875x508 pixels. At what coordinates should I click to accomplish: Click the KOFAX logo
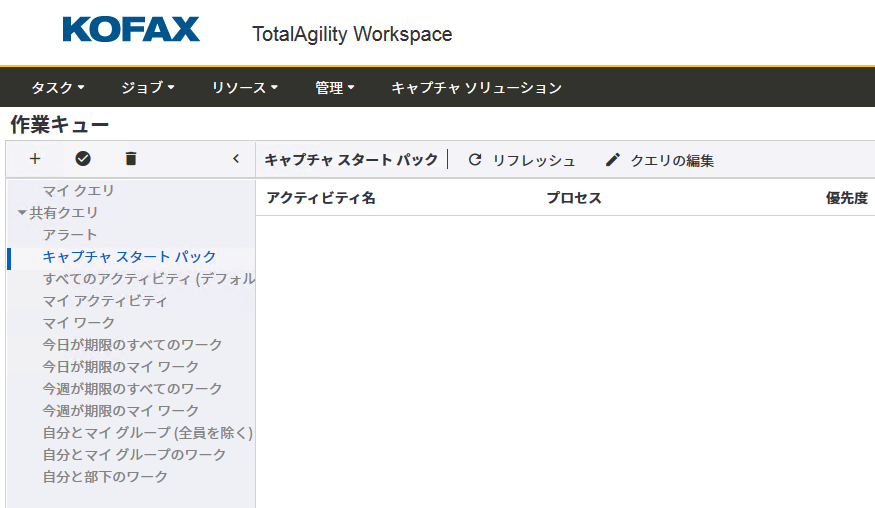[131, 29]
